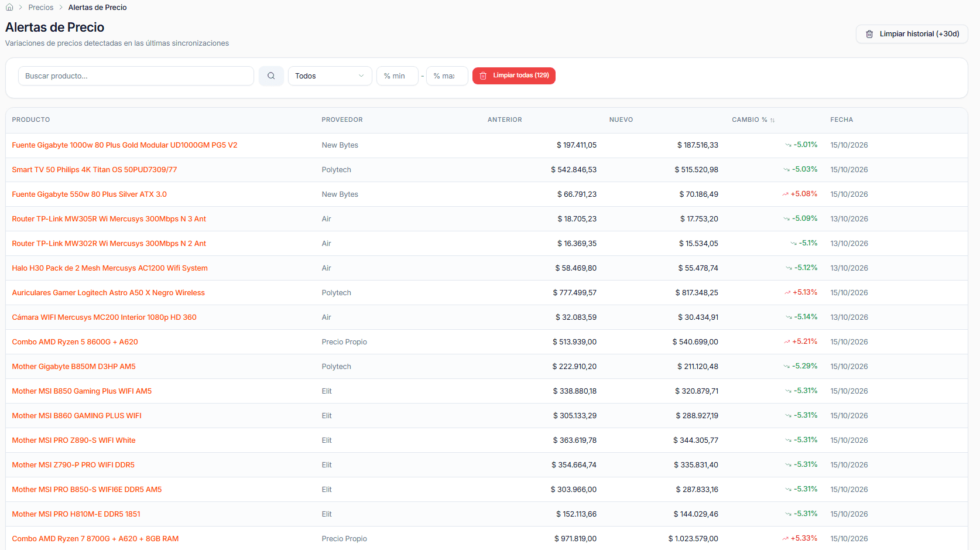Viewport: 980px width, 550px height.
Task: Click the -5.01% change value
Action: (x=806, y=145)
